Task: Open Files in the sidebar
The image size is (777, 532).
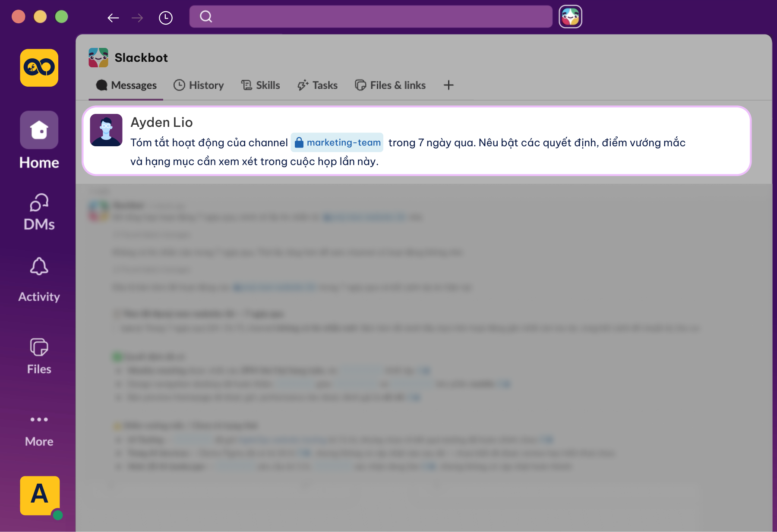Action: click(39, 356)
